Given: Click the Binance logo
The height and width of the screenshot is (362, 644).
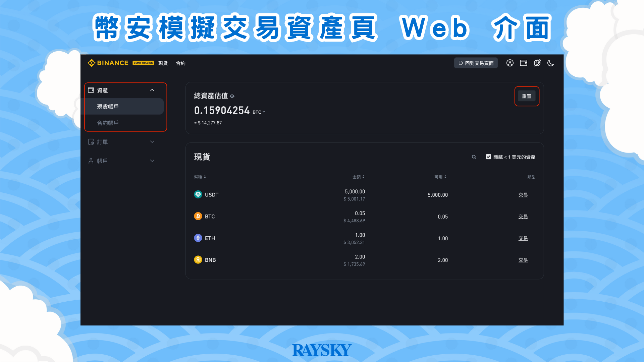Looking at the screenshot, I should point(108,63).
